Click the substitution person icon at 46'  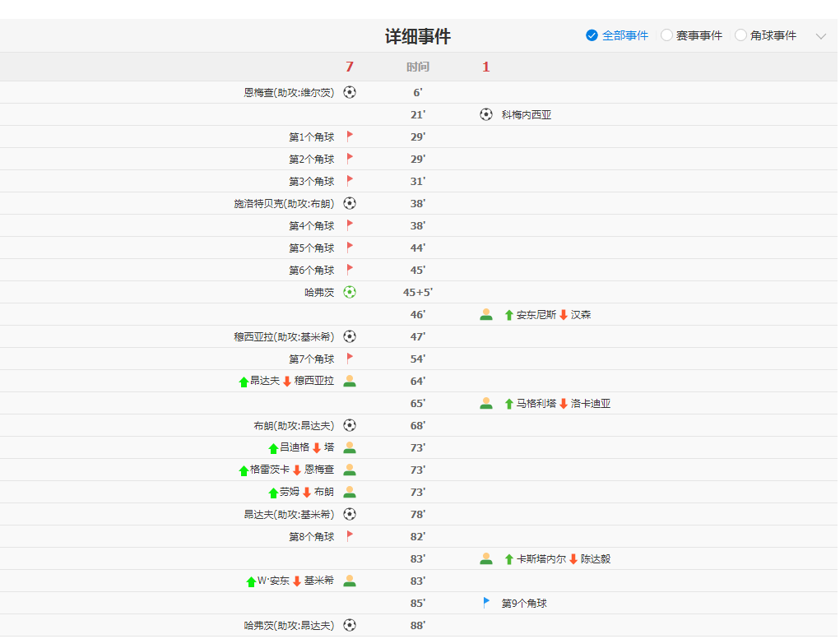coord(486,314)
